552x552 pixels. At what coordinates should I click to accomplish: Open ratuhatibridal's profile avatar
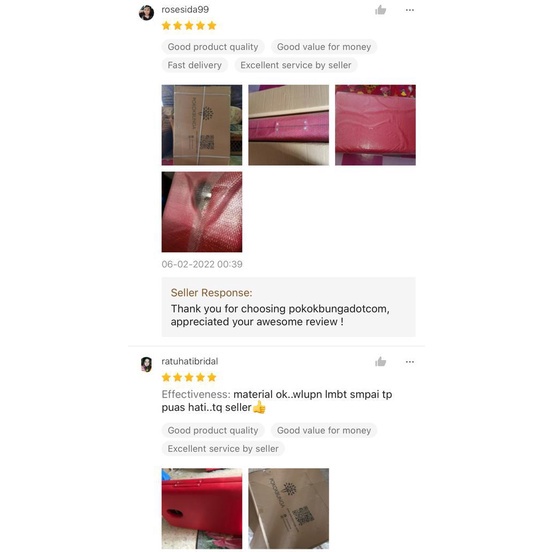pos(146,364)
